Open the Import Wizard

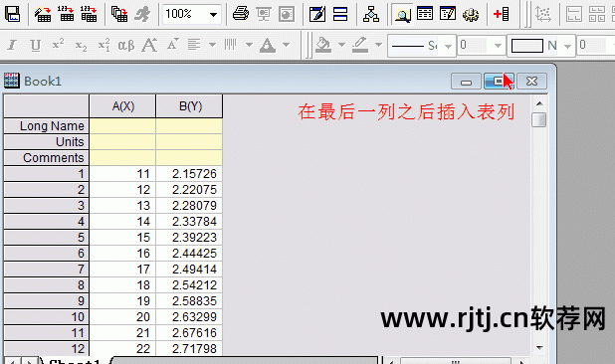tap(43, 14)
